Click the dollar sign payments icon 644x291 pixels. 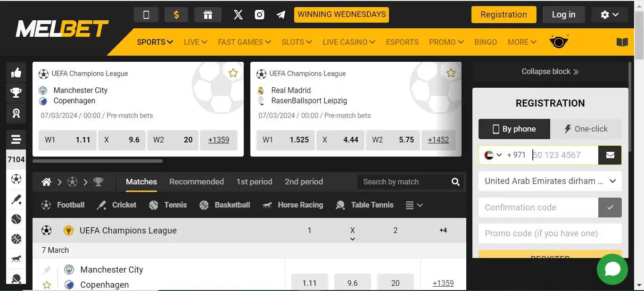pyautogui.click(x=176, y=15)
